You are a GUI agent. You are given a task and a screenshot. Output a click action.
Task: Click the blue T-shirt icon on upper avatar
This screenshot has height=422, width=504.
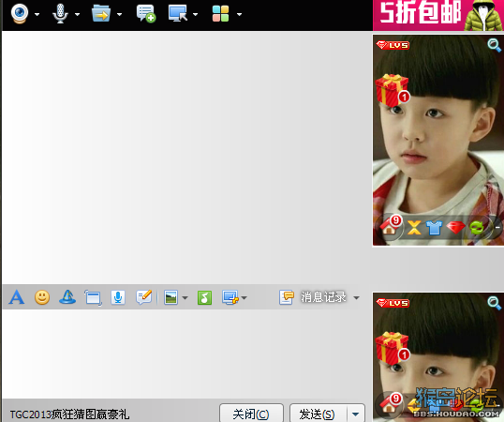[435, 227]
